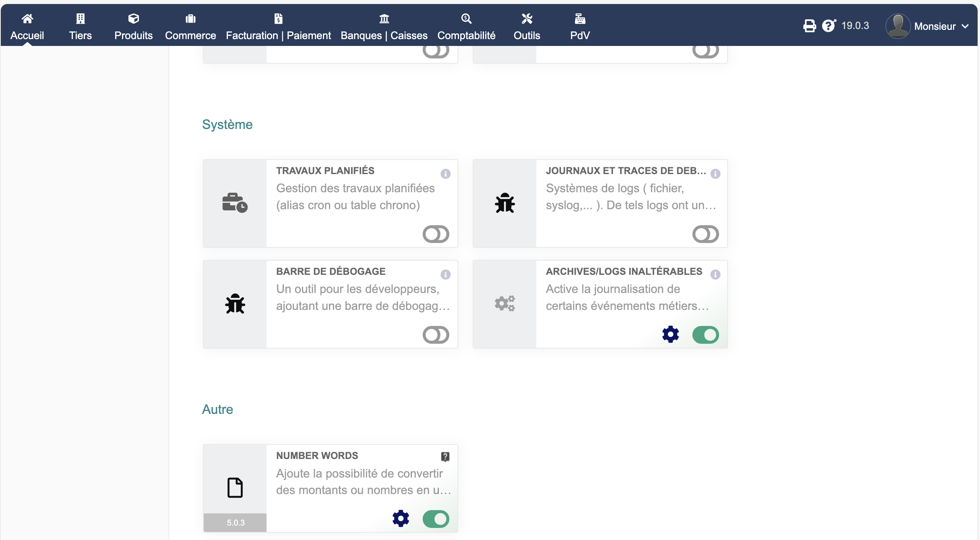
Task: Open settings gear for Number Words module
Action: pyautogui.click(x=401, y=519)
